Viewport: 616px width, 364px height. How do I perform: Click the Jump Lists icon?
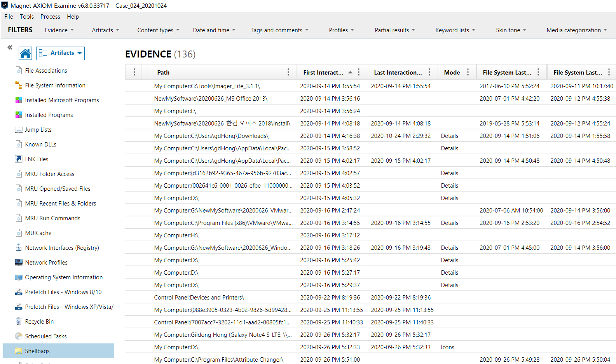click(19, 130)
